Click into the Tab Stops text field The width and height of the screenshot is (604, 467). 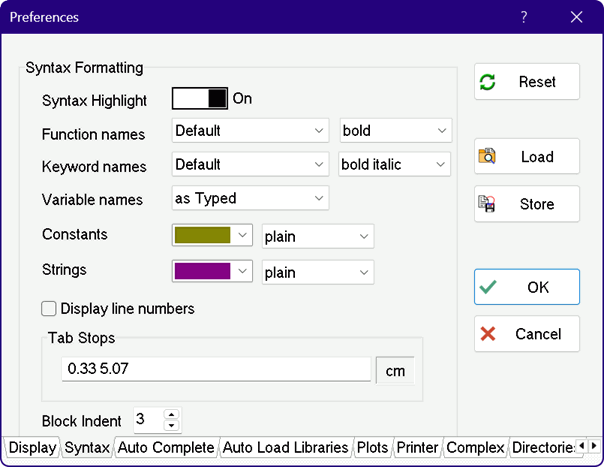(215, 370)
